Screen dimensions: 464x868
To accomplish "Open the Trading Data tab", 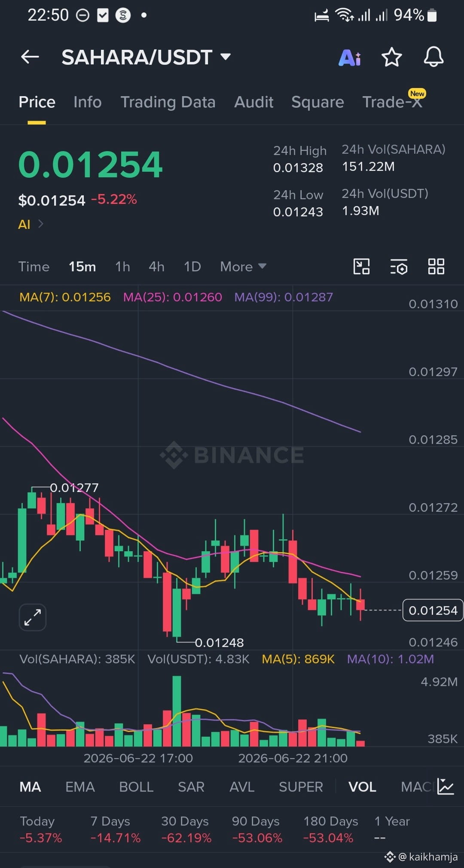I will point(168,102).
